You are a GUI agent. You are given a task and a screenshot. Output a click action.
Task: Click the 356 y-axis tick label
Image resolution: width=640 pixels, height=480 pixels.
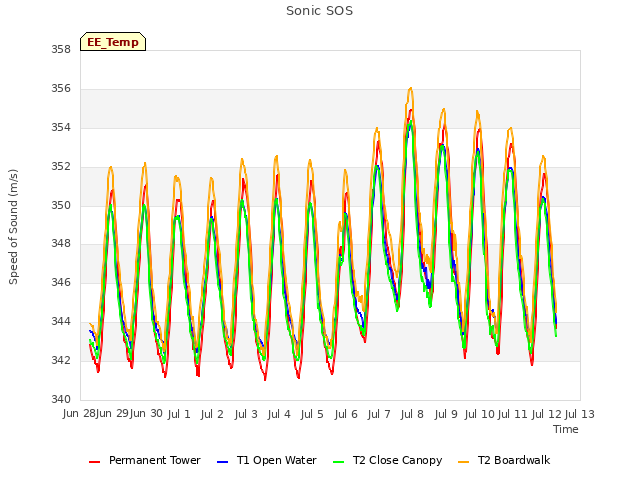click(x=61, y=89)
